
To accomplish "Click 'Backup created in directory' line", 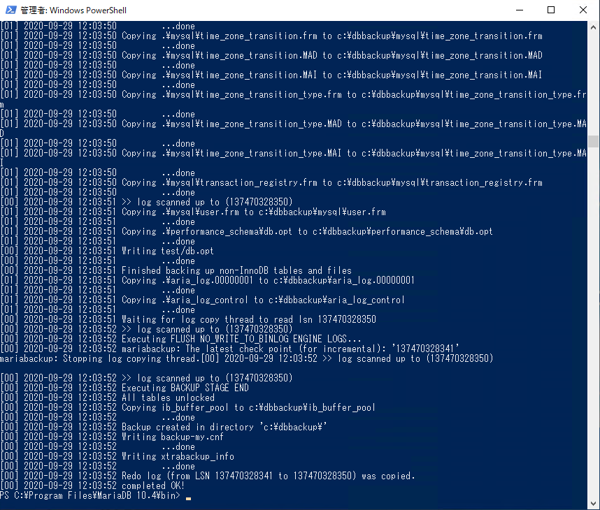I will click(x=163, y=427).
